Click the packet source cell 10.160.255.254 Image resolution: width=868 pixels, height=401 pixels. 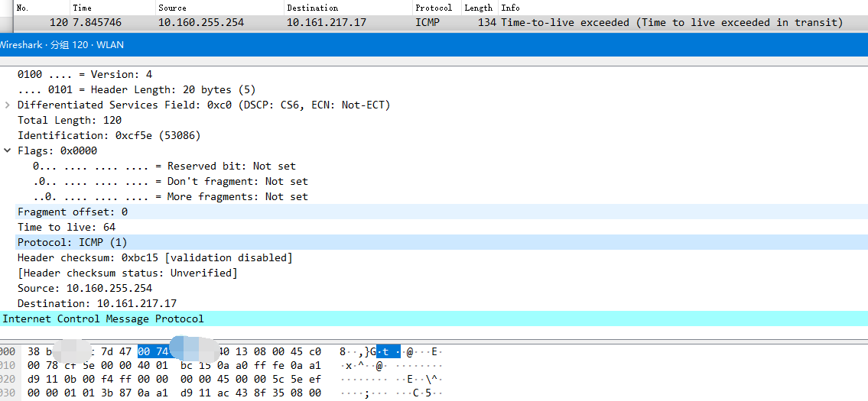tap(201, 23)
